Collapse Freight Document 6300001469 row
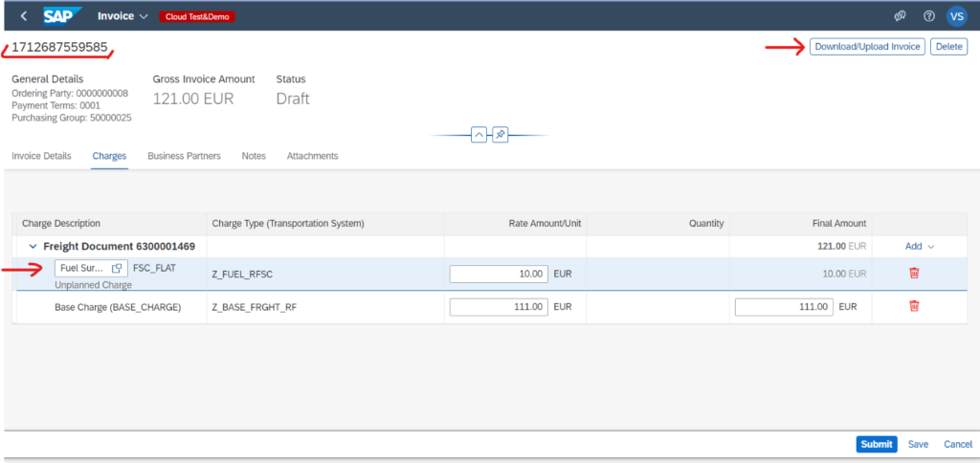The image size is (980, 463). pos(33,247)
